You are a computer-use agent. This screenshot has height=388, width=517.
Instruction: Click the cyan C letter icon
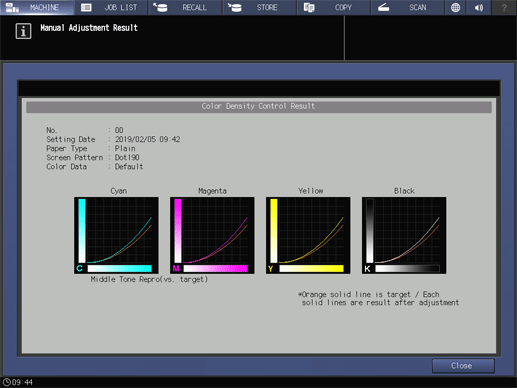(79, 268)
